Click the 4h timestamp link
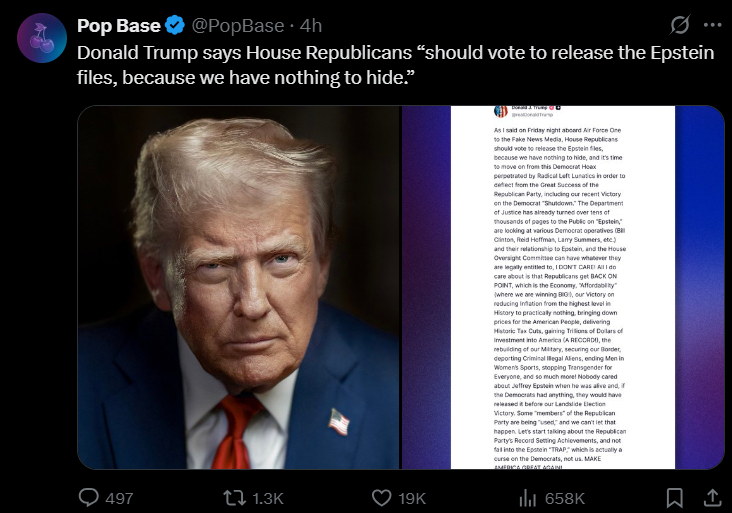This screenshot has width=732, height=513. click(311, 26)
